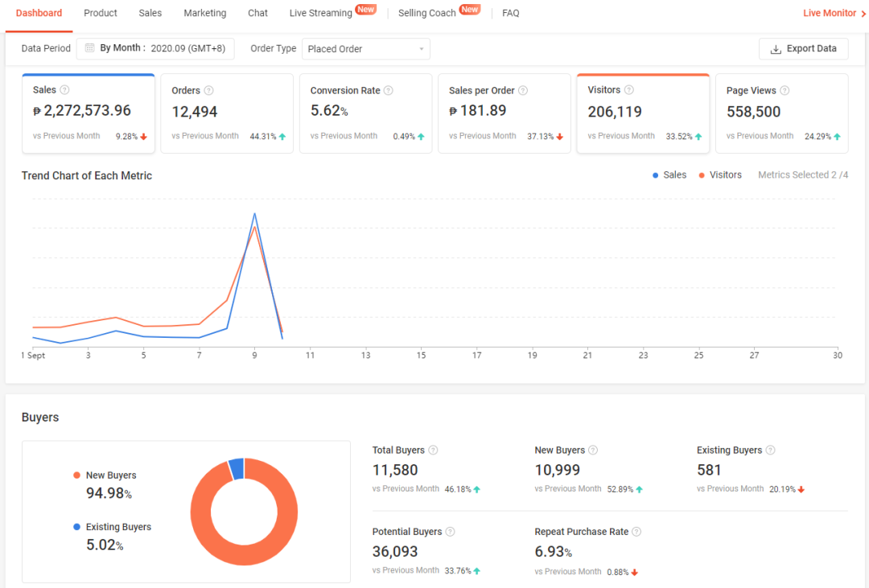Click the orange New Buyers legend dot
Screen dimensions: 869x588
pos(76,475)
